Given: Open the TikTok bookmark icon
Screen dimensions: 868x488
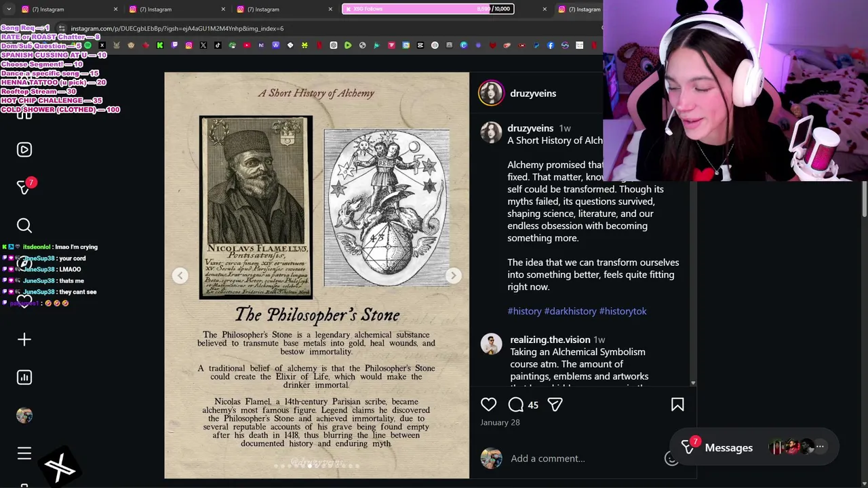Looking at the screenshot, I should (218, 45).
